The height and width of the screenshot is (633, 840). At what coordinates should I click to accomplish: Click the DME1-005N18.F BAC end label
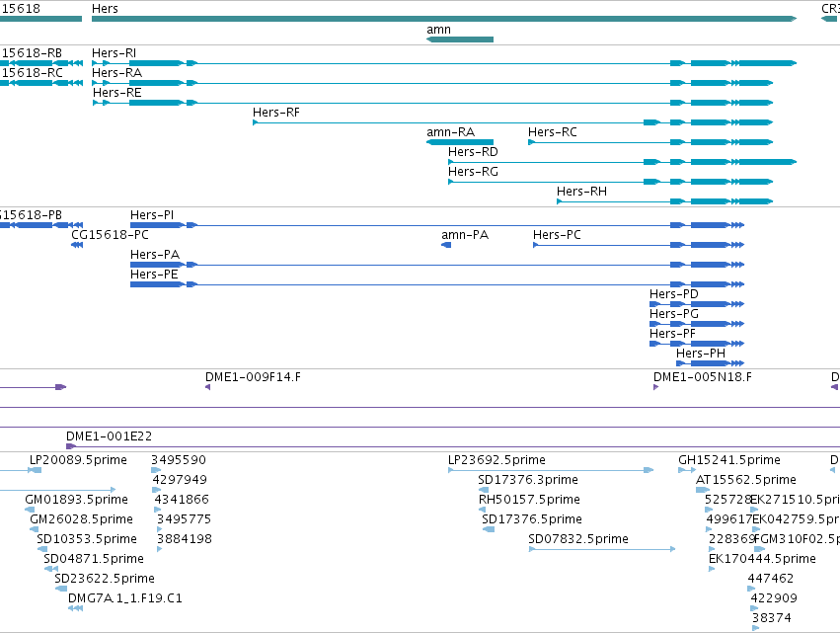pos(703,377)
